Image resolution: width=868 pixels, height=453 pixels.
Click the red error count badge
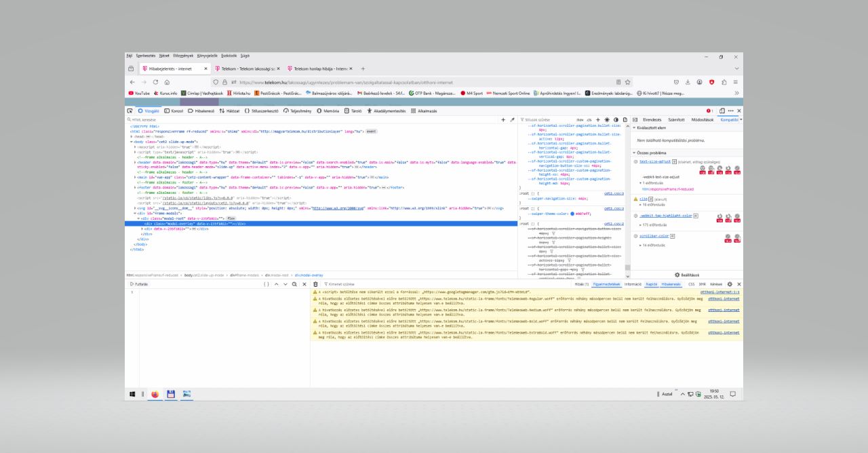[x=709, y=111]
